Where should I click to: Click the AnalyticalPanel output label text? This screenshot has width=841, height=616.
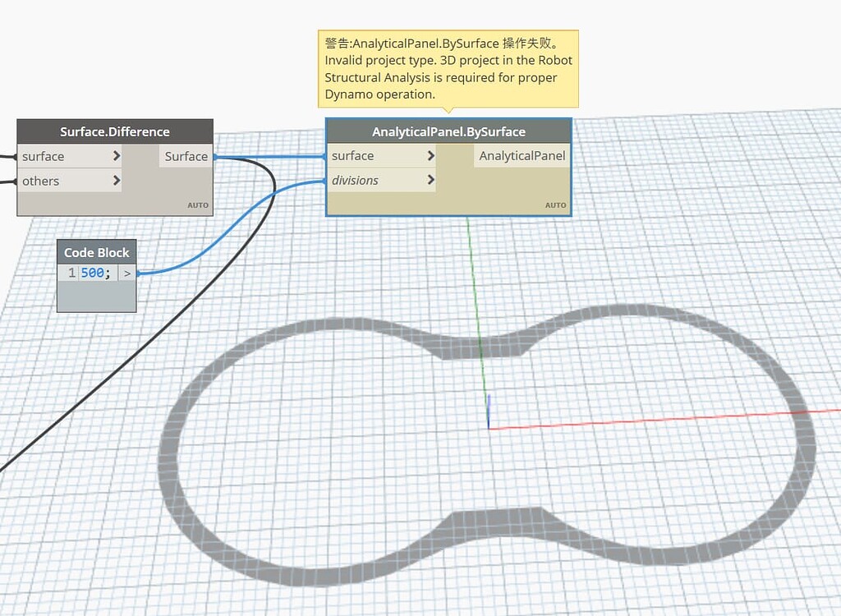[x=521, y=155]
